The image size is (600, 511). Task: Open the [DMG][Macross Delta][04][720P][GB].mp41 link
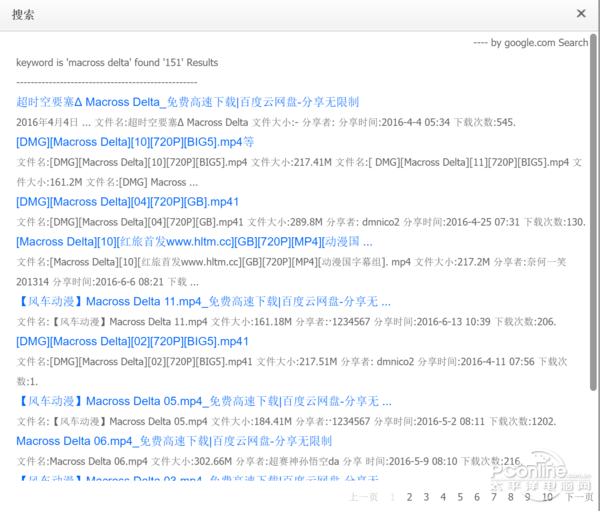[127, 202]
